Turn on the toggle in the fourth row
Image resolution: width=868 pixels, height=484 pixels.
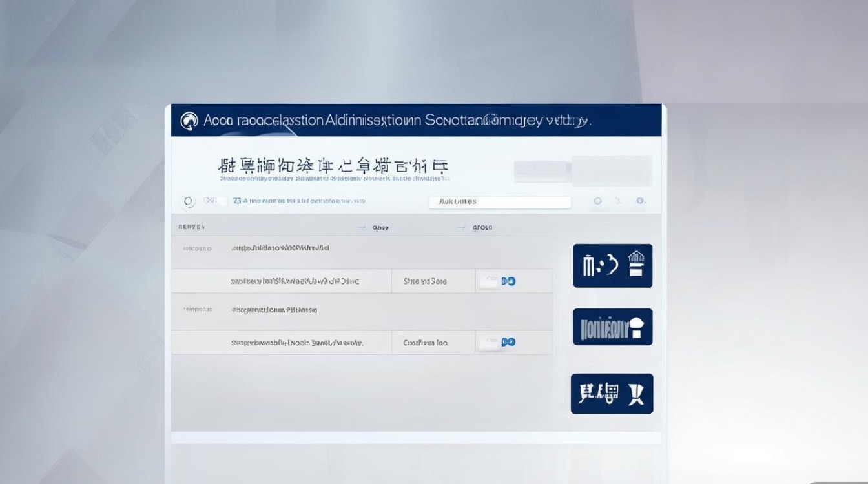click(x=508, y=343)
